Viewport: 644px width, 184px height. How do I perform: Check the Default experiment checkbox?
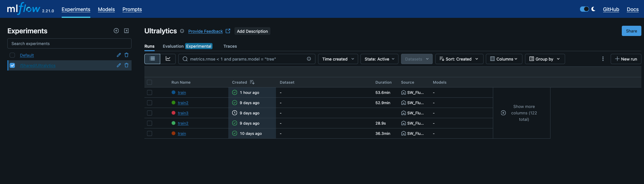click(12, 55)
